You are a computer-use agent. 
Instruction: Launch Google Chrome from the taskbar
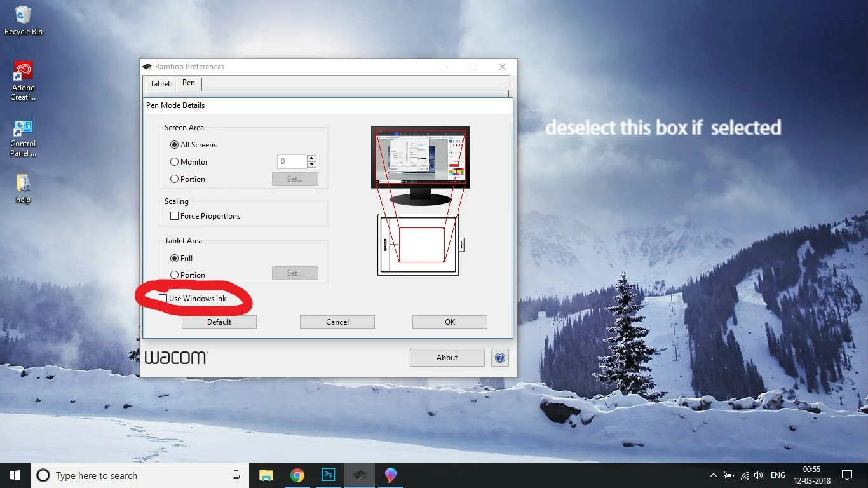point(297,475)
